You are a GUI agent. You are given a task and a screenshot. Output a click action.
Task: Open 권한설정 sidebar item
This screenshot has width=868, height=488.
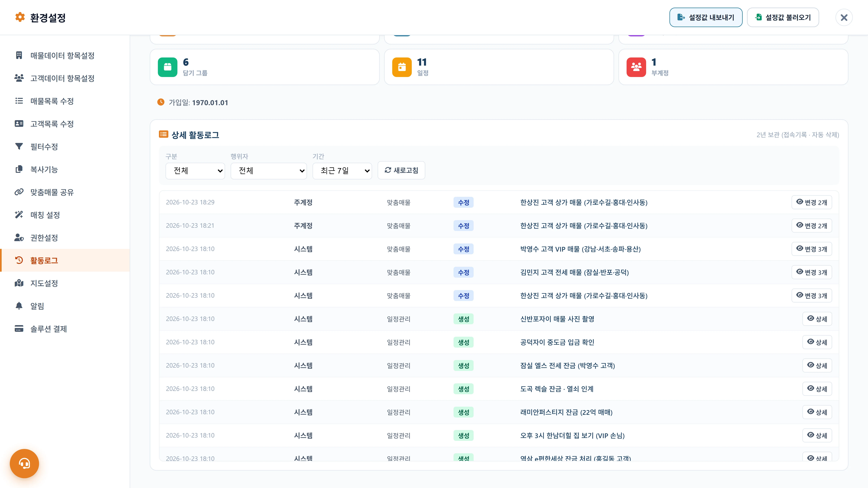65,238
